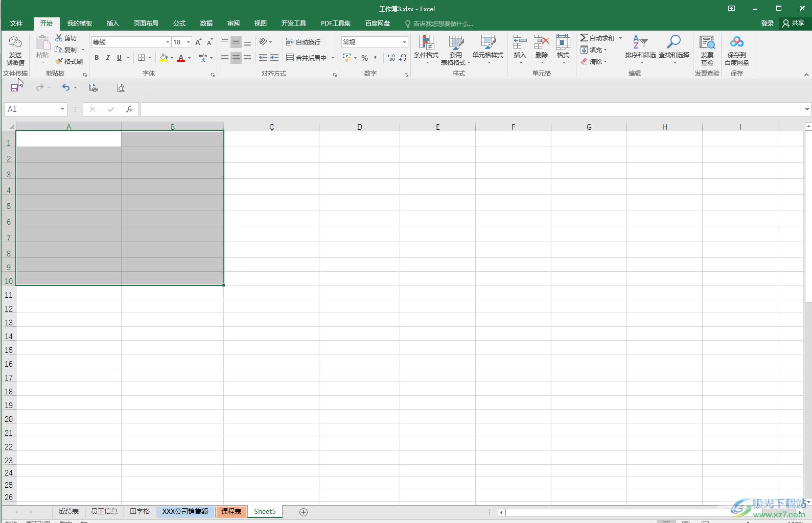Click the orientation text angle icon
The width and height of the screenshot is (812, 523).
coord(263,42)
